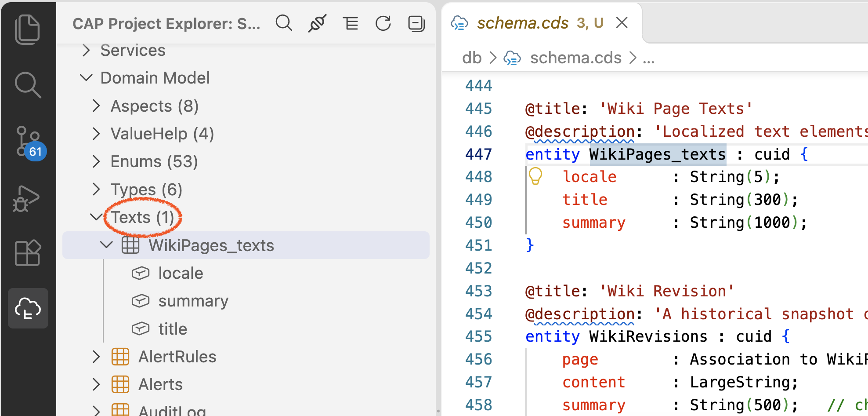Image resolution: width=868 pixels, height=416 pixels.
Task: Collapse the Domain Model node
Action: tap(86, 78)
